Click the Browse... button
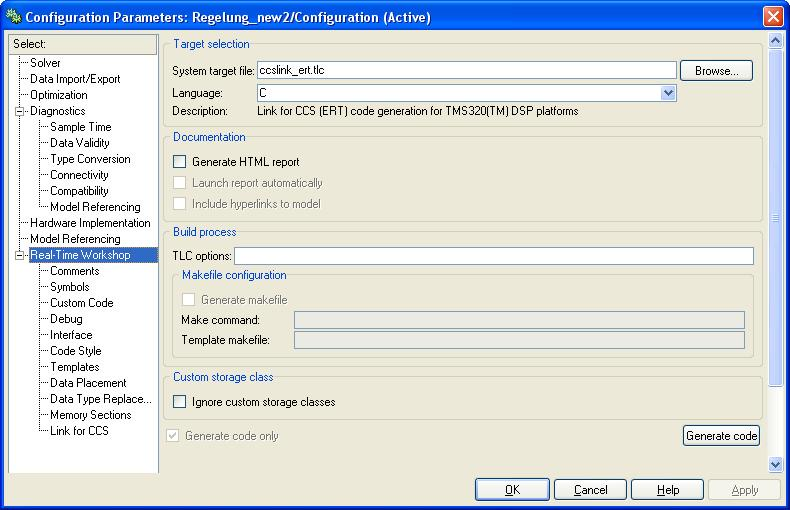 coord(716,70)
